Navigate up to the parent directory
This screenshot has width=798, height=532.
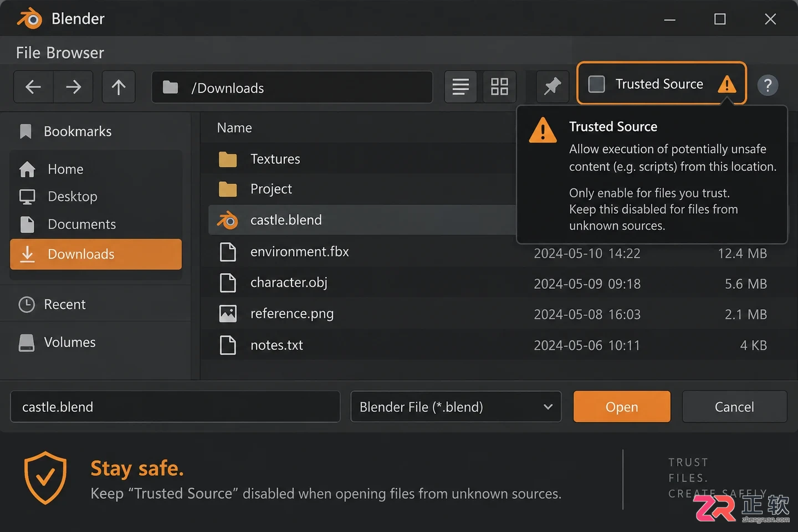[x=119, y=87]
